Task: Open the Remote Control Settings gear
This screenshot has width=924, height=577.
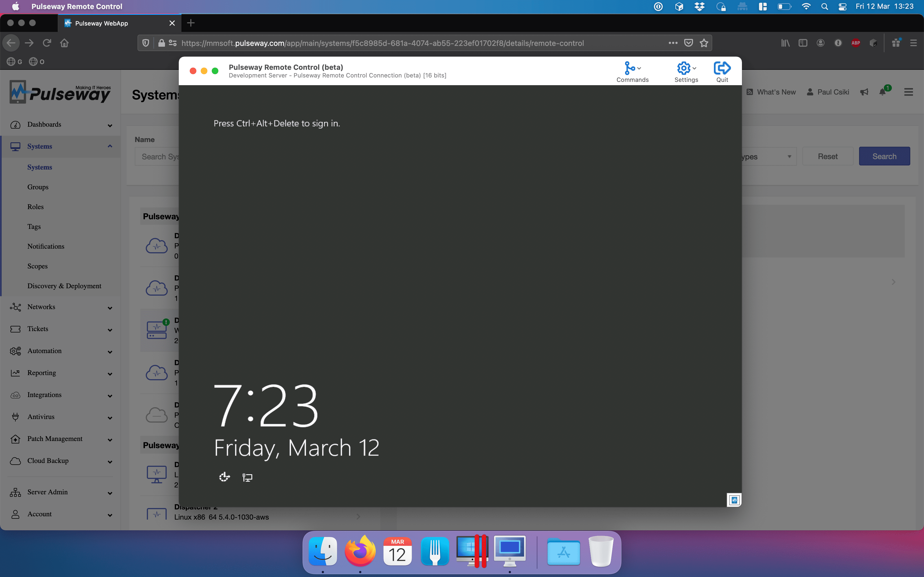Action: click(x=686, y=72)
